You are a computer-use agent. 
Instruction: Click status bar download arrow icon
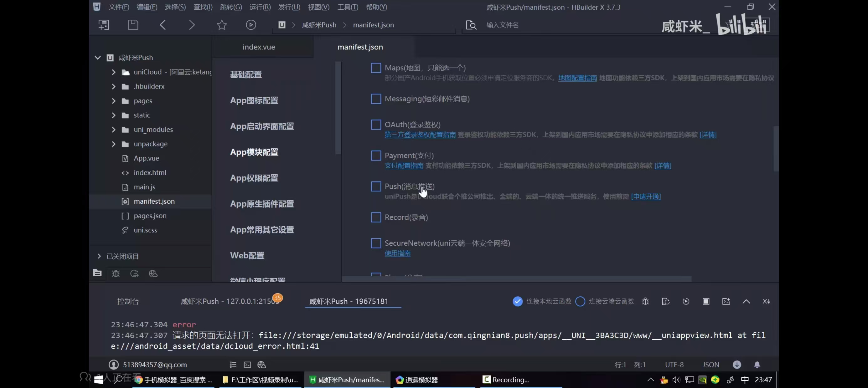click(x=737, y=365)
